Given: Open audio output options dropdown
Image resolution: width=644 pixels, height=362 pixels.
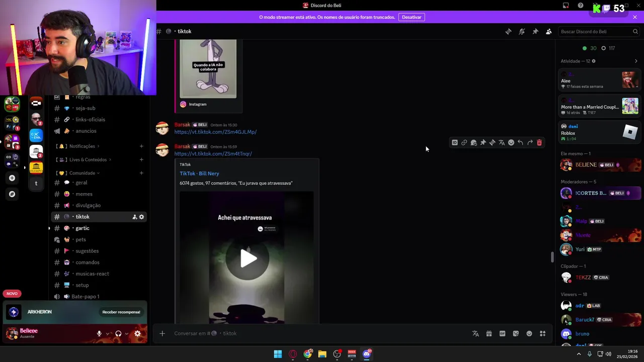Looking at the screenshot, I should point(126,333).
